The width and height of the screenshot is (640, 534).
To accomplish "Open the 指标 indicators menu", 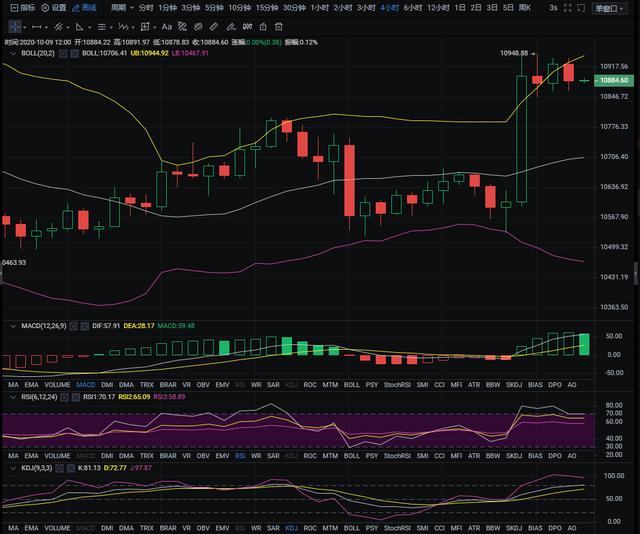I will (23, 8).
